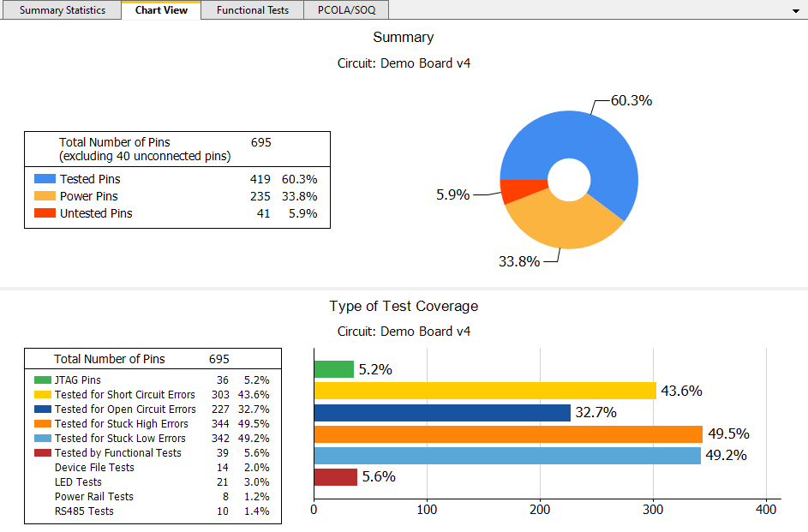Image resolution: width=808 pixels, height=532 pixels.
Task: Click the yellow Short Circuit Errors swatch
Action: [x=43, y=394]
